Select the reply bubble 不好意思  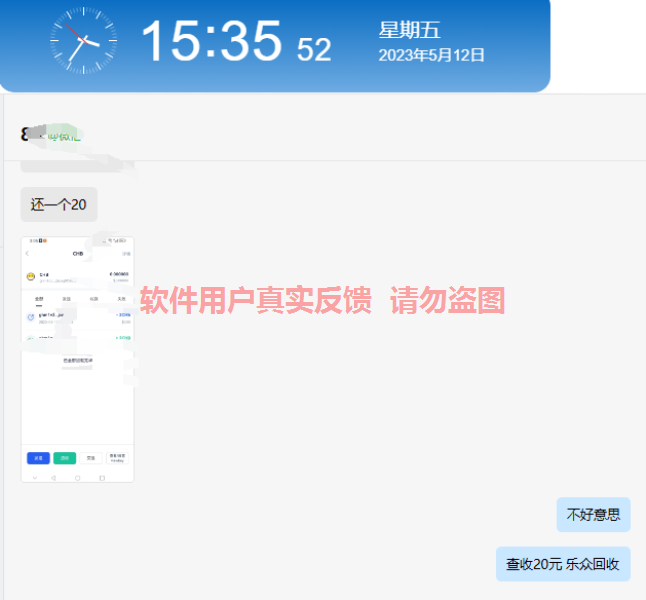[x=593, y=514]
